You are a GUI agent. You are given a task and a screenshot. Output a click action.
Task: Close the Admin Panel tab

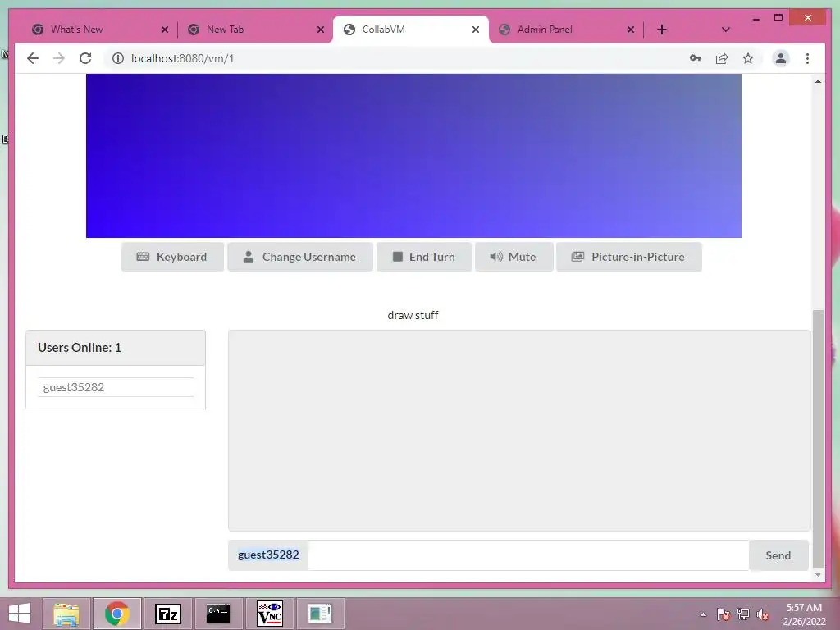(631, 30)
